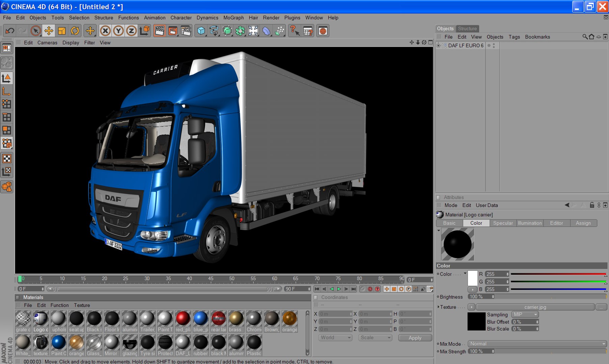Switch to Use Edge tool
This screenshot has height=364, width=609.
click(x=7, y=117)
